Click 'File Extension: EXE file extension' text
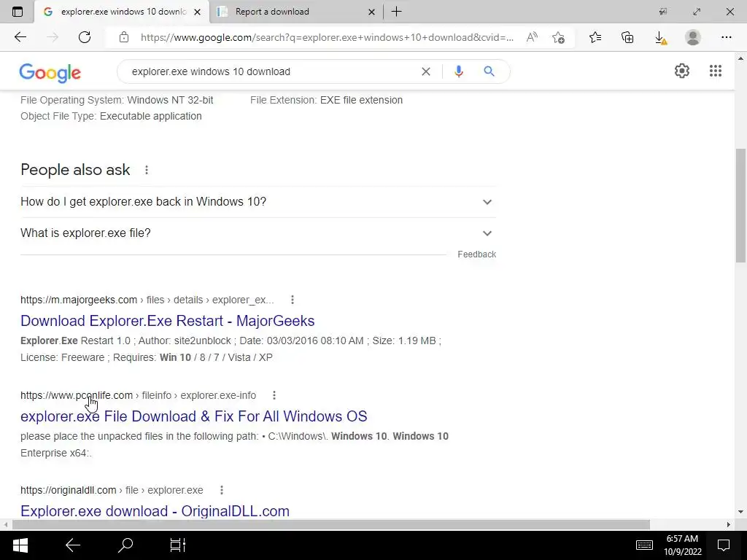747x560 pixels. tap(326, 100)
